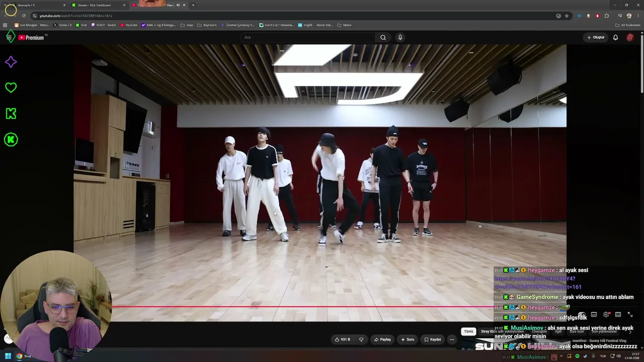Image resolution: width=644 pixels, height=362 pixels.
Task: Expand the KeyGivers bookmarks folder
Action: pyautogui.click(x=207, y=25)
